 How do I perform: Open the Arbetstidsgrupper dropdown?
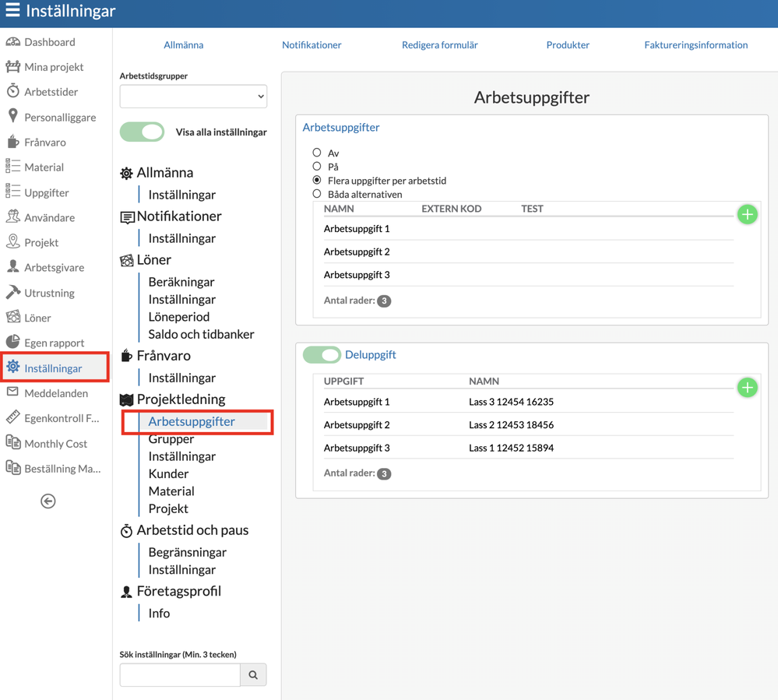coord(193,97)
